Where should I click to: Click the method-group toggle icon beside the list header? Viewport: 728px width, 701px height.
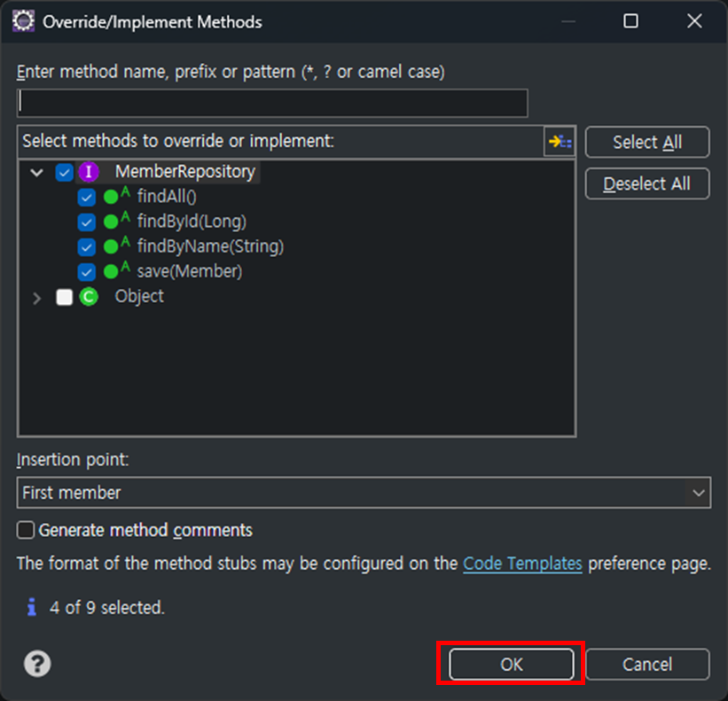pyautogui.click(x=560, y=141)
